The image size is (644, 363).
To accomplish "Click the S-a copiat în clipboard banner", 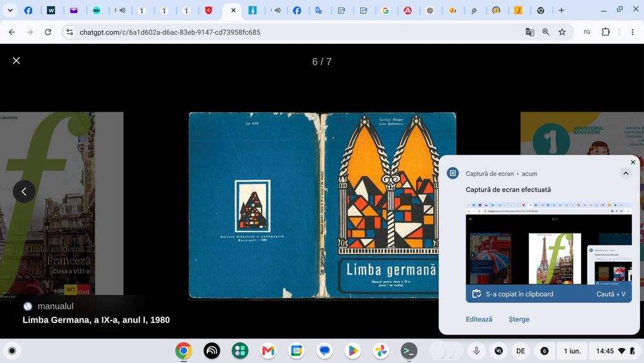I will [549, 294].
